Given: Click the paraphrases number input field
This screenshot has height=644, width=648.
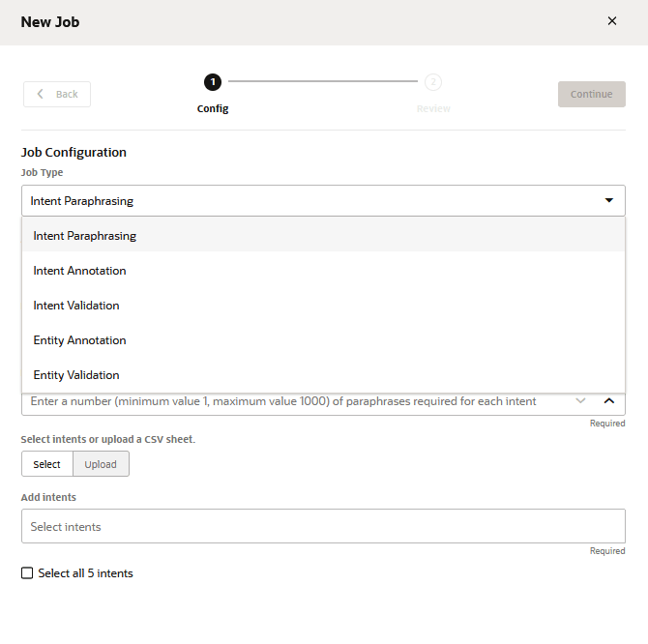Looking at the screenshot, I should click(x=290, y=401).
